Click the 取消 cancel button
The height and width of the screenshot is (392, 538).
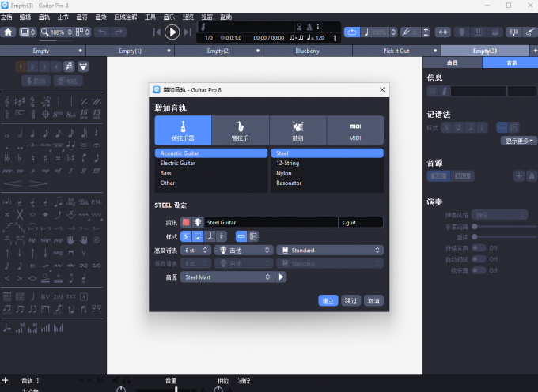tap(373, 301)
